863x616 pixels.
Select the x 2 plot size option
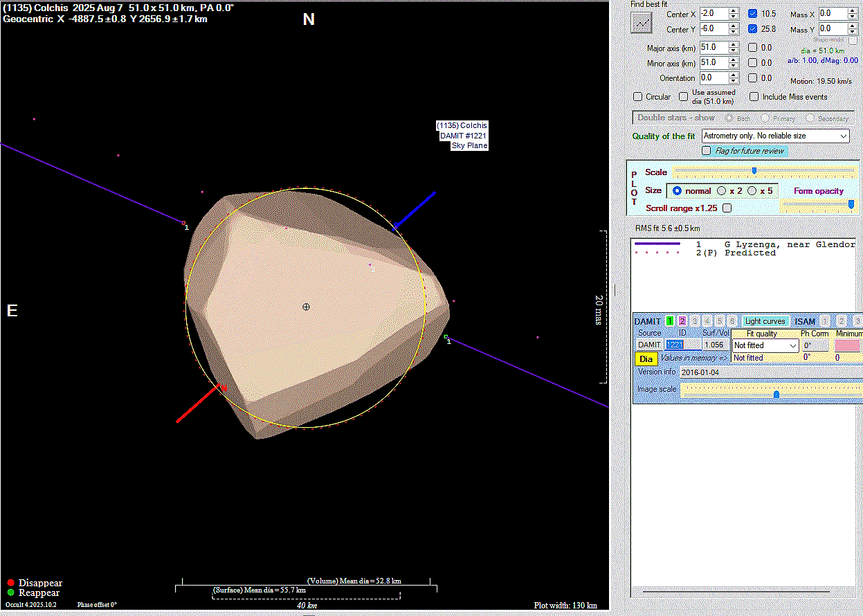pyautogui.click(x=722, y=191)
